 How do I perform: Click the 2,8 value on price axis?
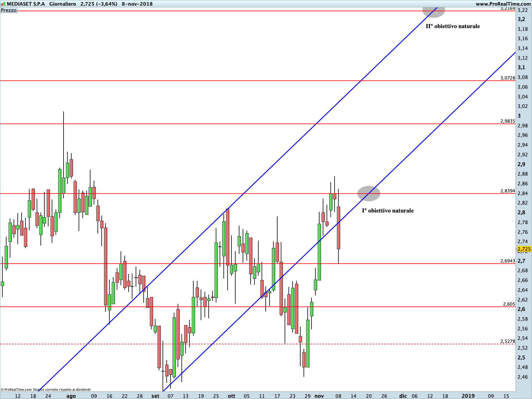click(x=521, y=213)
